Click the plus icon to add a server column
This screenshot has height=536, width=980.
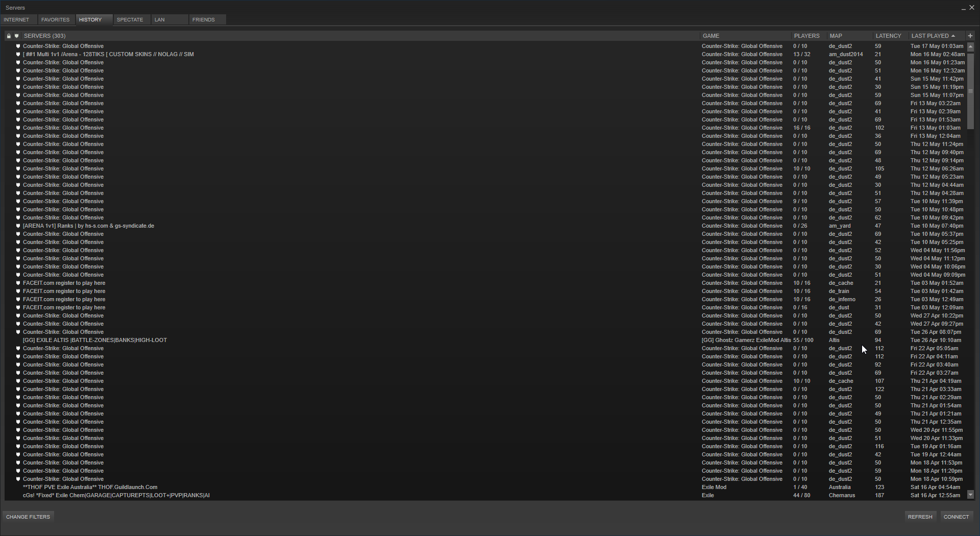[970, 36]
